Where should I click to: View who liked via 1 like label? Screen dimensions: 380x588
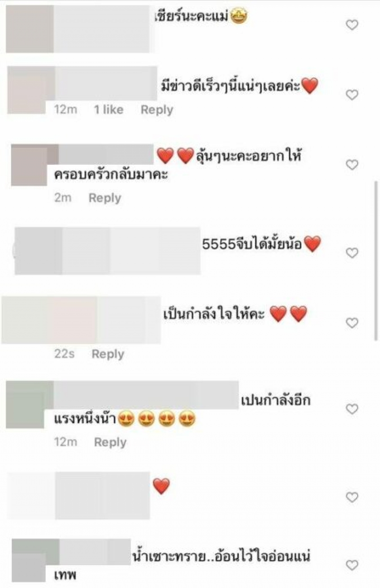pos(108,110)
